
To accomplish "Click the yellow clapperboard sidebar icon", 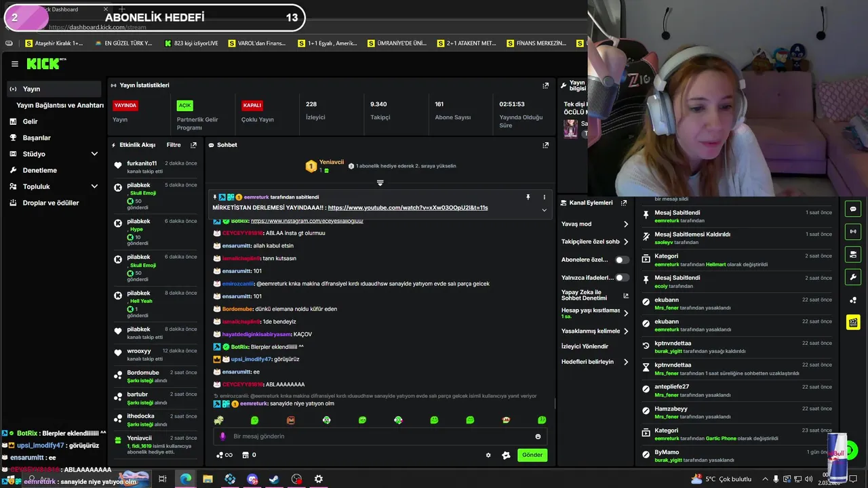I will (x=853, y=322).
